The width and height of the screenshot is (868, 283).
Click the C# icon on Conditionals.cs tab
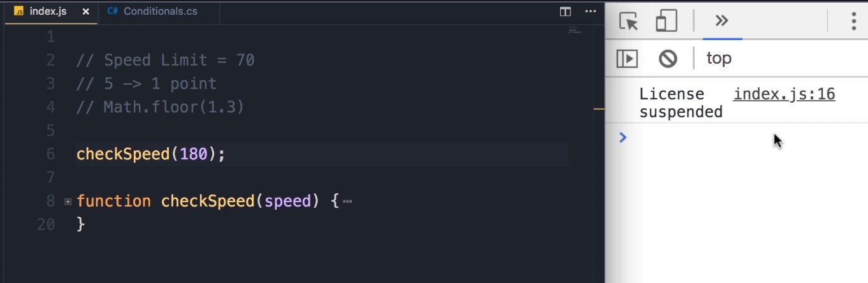(113, 11)
